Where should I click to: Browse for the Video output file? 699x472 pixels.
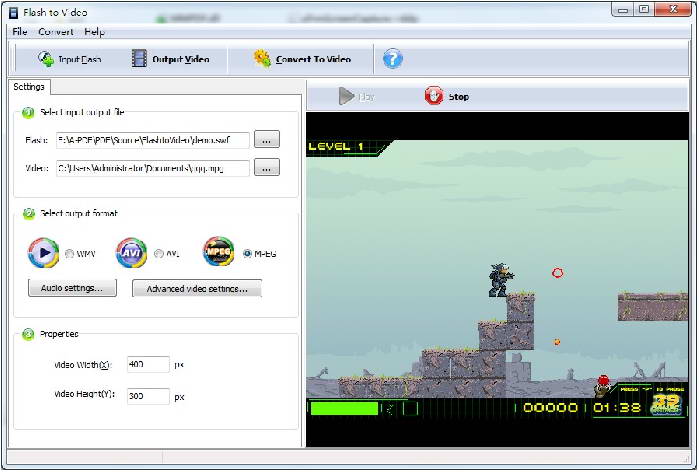point(267,168)
